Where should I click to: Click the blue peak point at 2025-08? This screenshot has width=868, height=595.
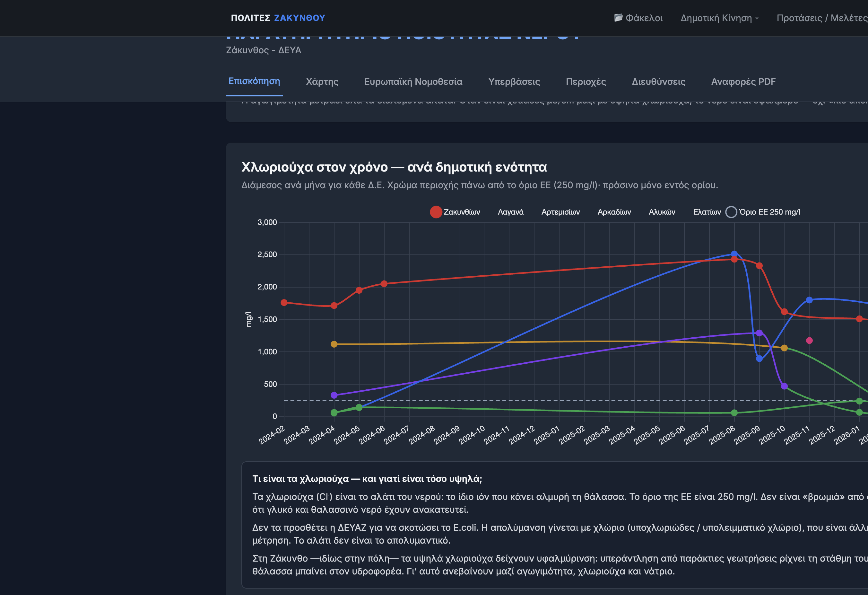734,254
